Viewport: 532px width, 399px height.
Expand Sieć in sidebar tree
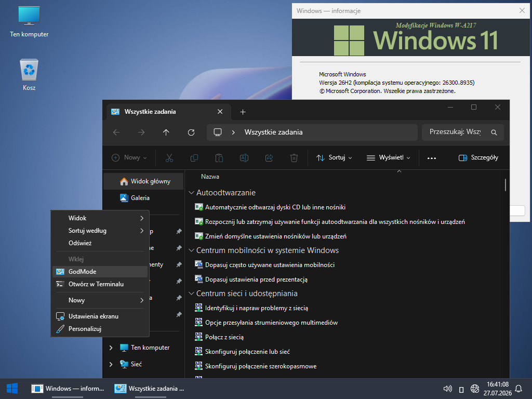(111, 364)
